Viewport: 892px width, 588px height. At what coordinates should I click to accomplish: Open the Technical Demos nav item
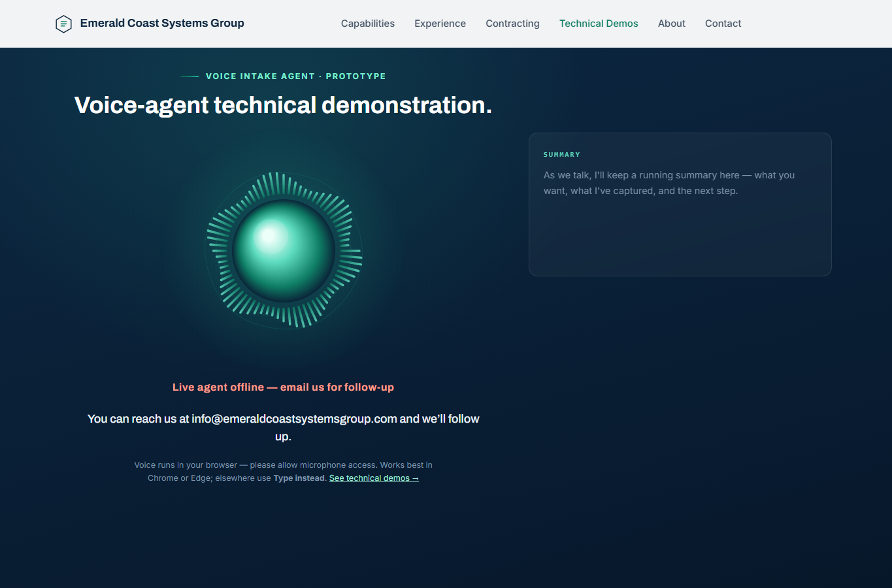(599, 24)
